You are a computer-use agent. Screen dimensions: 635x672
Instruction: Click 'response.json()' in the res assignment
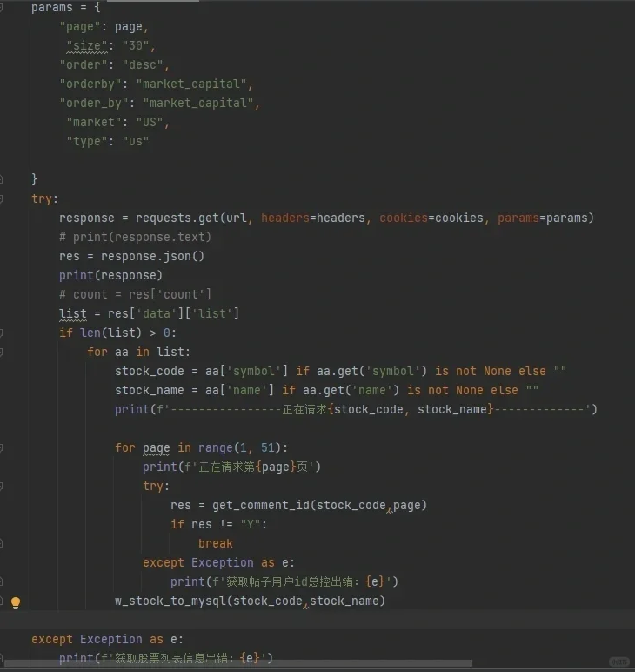pyautogui.click(x=153, y=256)
